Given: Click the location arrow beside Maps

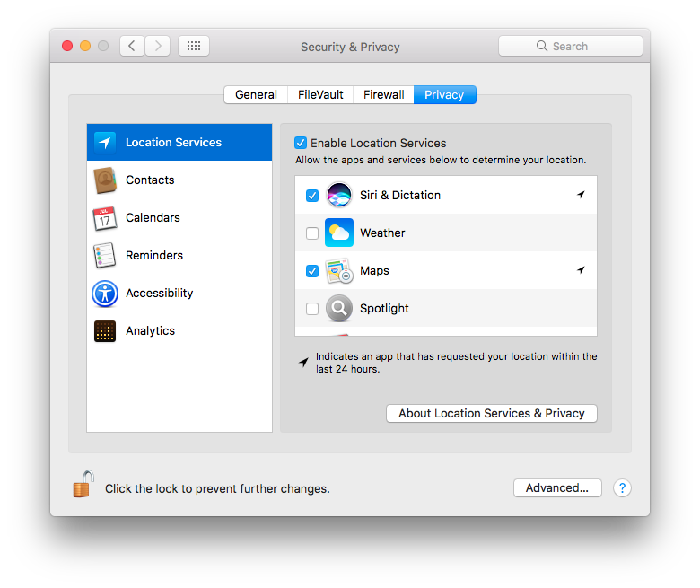Looking at the screenshot, I should tap(581, 270).
